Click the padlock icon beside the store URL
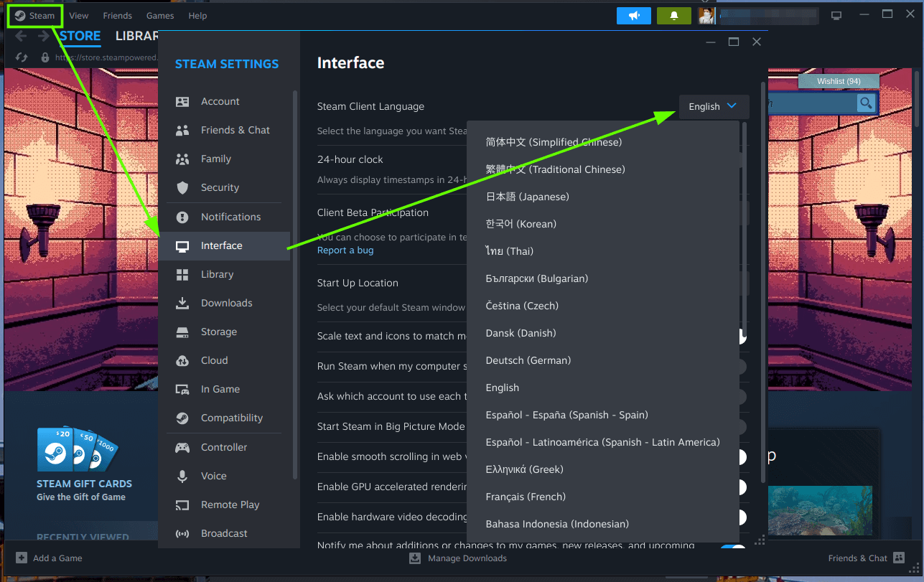The image size is (924, 582). pos(45,57)
